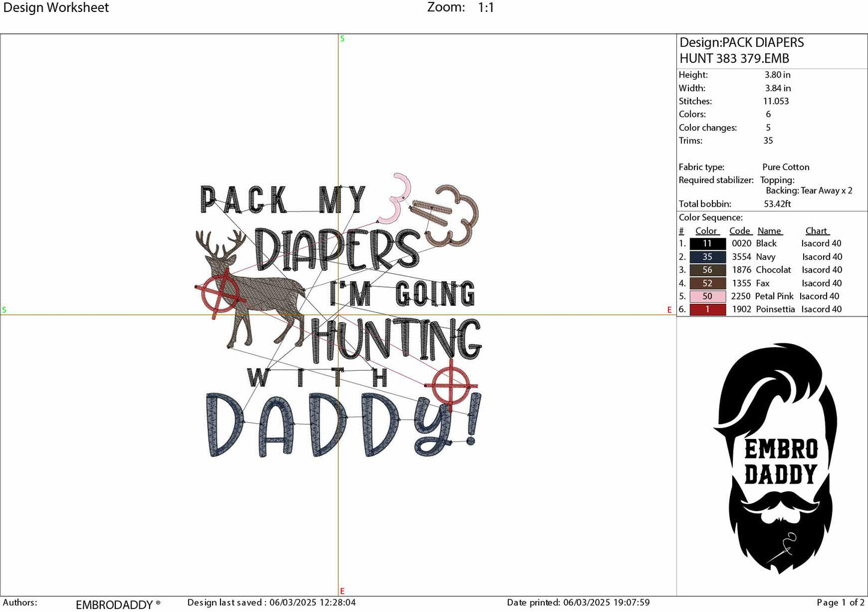868x612 pixels.
Task: Click 'Isacord 40' in the Navy row
Action: point(822,257)
